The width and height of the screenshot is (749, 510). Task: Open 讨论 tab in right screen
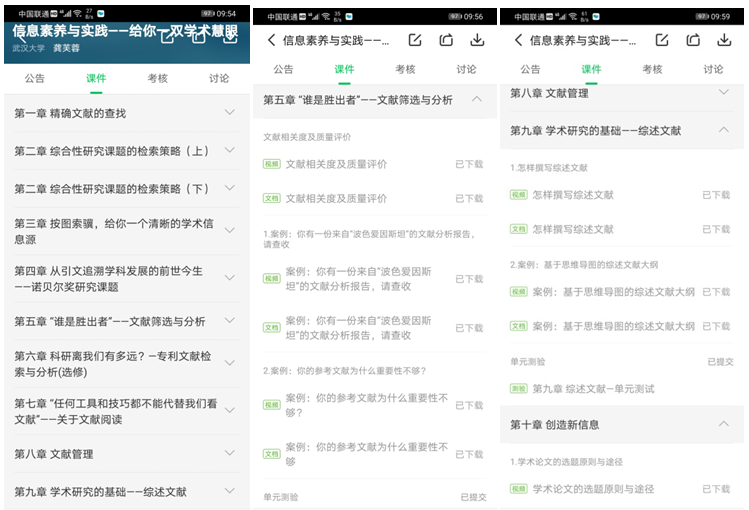(x=713, y=69)
